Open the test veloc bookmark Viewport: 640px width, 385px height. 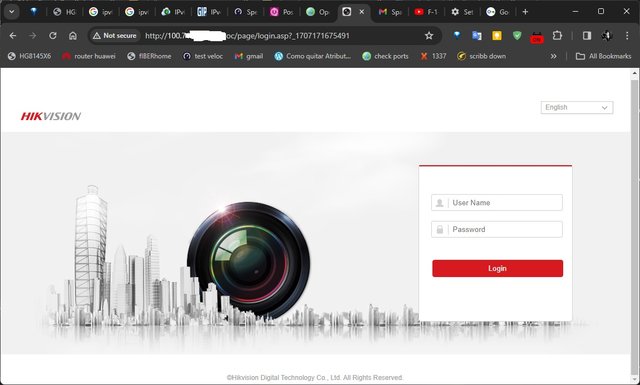click(203, 56)
